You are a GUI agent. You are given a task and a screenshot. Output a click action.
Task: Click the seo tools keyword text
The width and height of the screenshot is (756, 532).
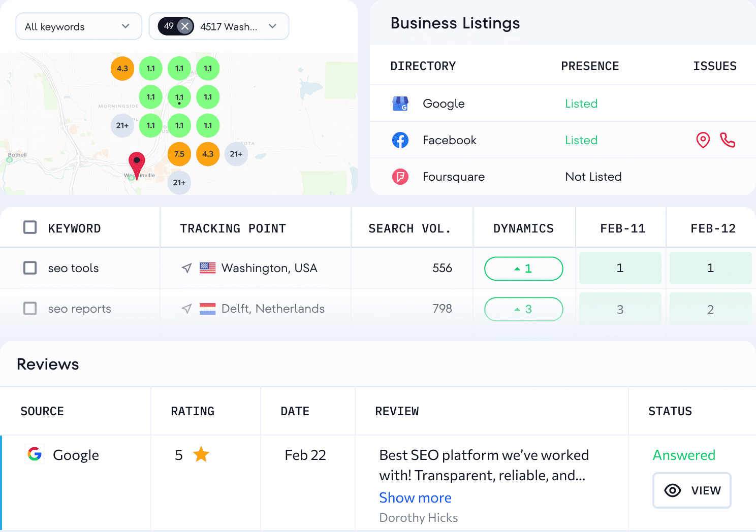point(73,268)
